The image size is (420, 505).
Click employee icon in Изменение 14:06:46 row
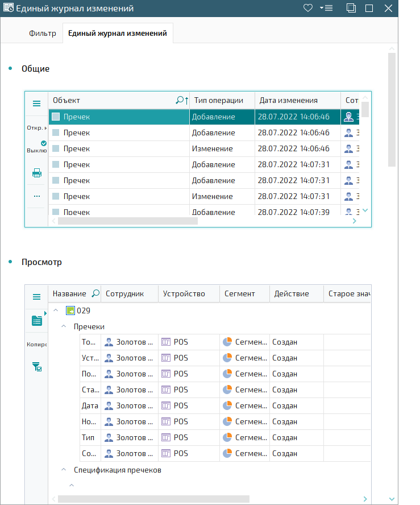pyautogui.click(x=348, y=148)
